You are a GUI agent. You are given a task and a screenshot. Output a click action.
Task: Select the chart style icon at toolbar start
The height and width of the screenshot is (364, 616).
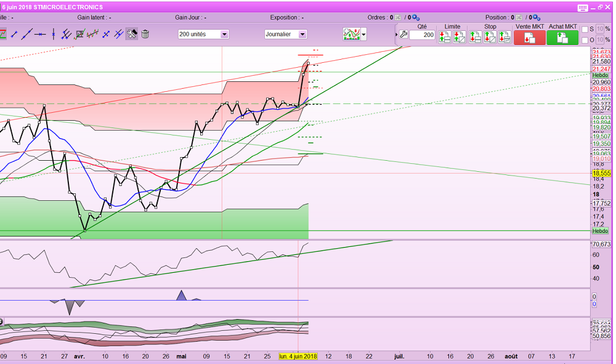(2, 34)
